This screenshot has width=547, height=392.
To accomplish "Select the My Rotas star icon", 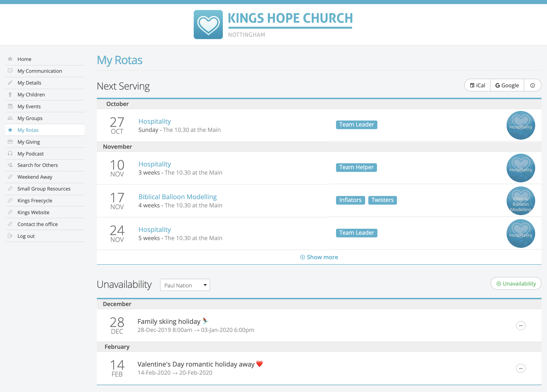I will (10, 130).
